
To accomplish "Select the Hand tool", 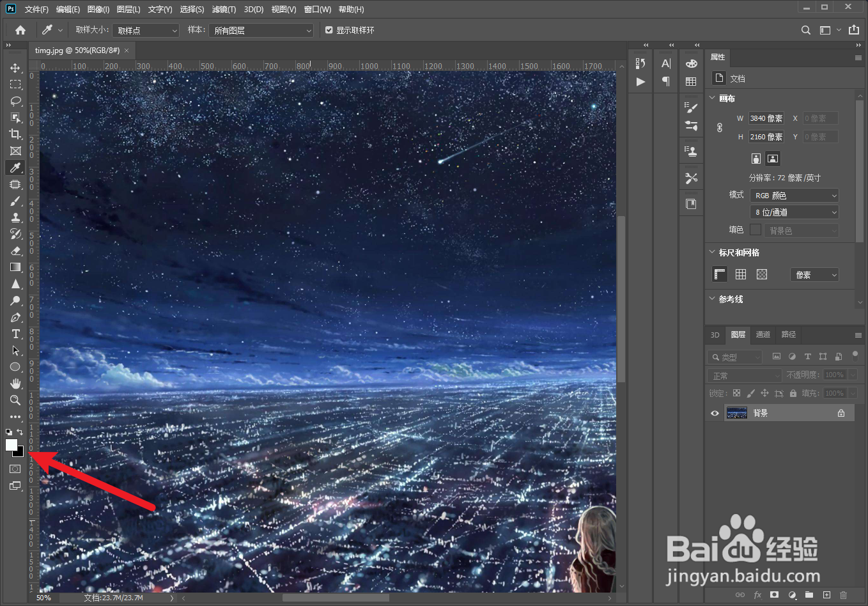I will tap(15, 384).
